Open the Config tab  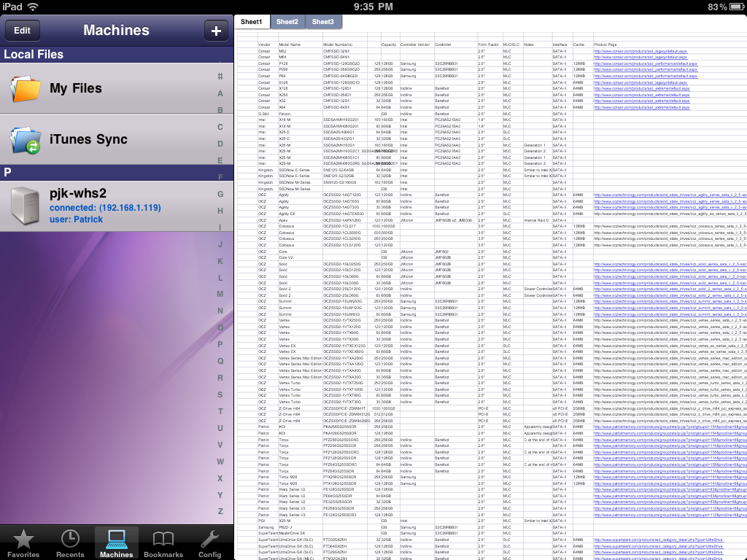point(209,544)
